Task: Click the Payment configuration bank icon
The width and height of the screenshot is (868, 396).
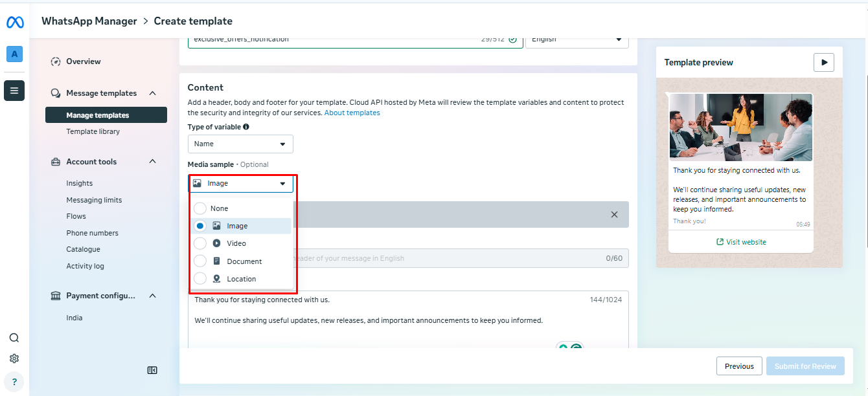Action: tap(56, 296)
